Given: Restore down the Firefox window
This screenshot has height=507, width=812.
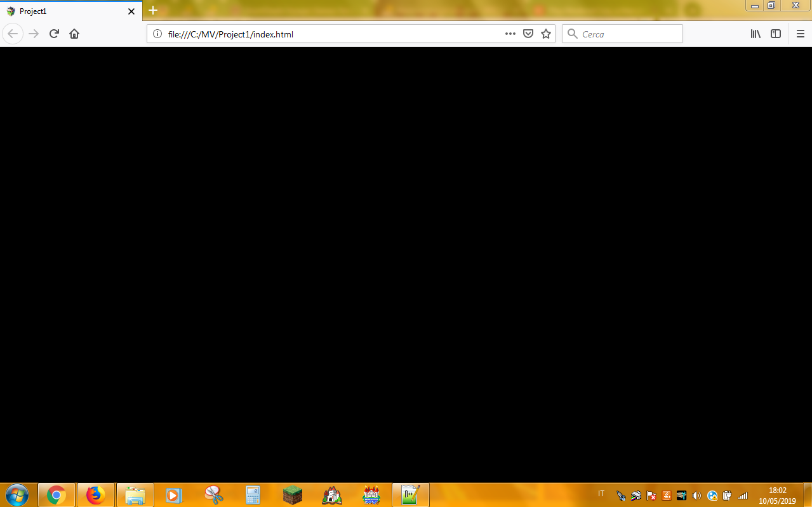Looking at the screenshot, I should pyautogui.click(x=771, y=6).
